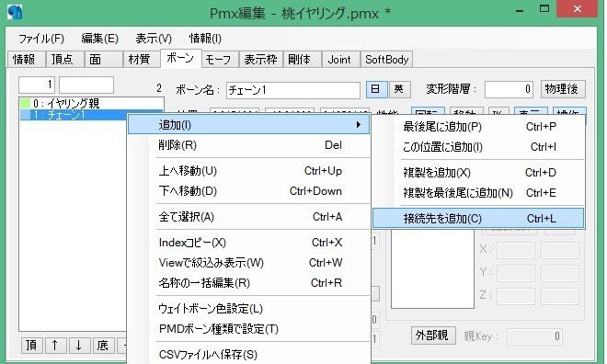Click the 底 move-to-bottom button

pos(103,345)
